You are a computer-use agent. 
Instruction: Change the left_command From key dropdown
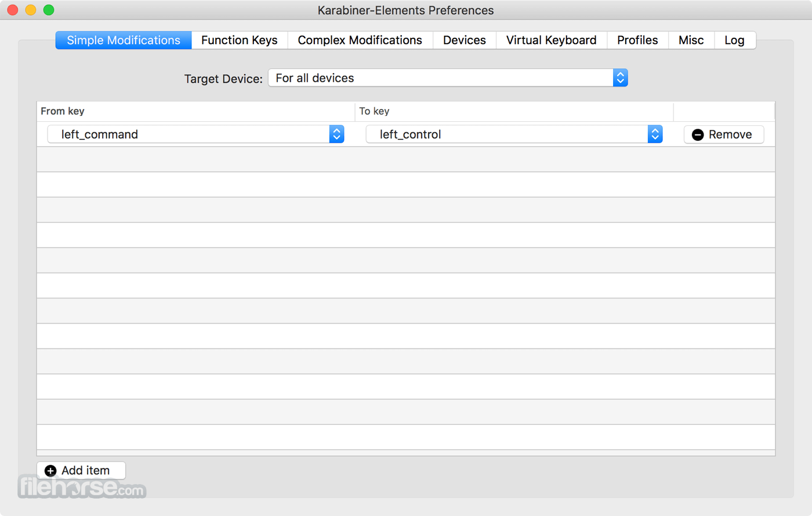coord(196,135)
